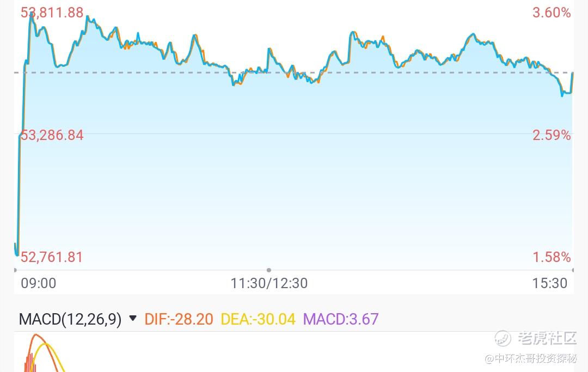Click the 3.60% percentage label

[552, 13]
